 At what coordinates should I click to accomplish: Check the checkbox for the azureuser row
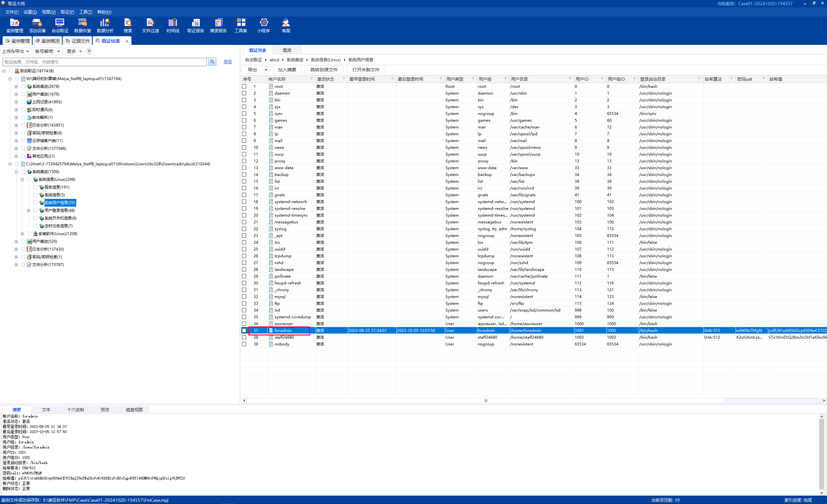(x=244, y=324)
